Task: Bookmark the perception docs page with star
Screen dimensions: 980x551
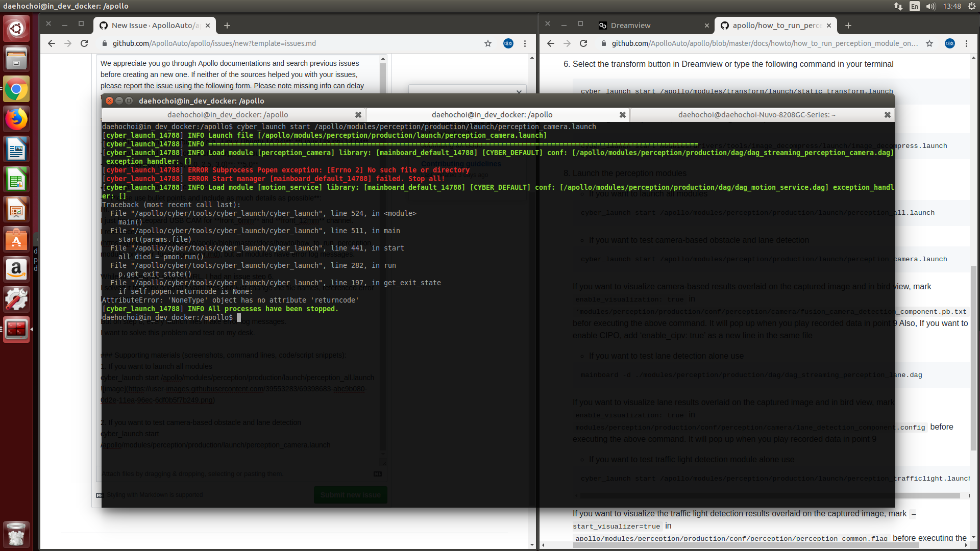Action: point(929,43)
